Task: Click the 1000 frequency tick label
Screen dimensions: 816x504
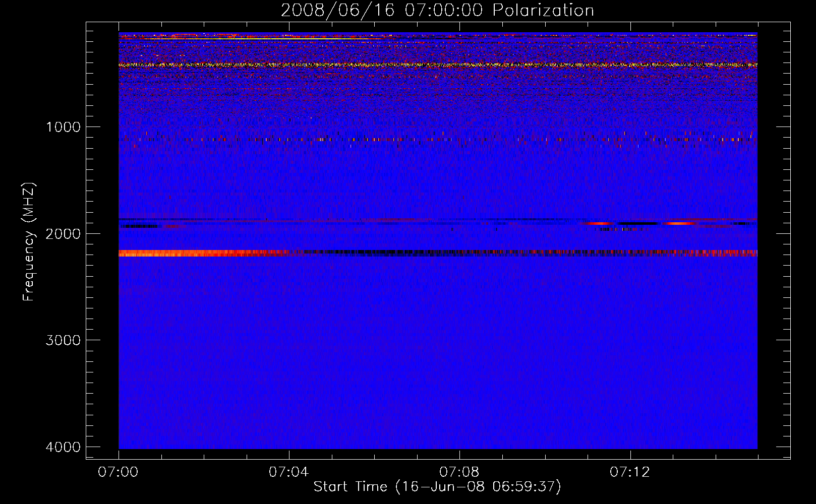Action: (x=63, y=127)
